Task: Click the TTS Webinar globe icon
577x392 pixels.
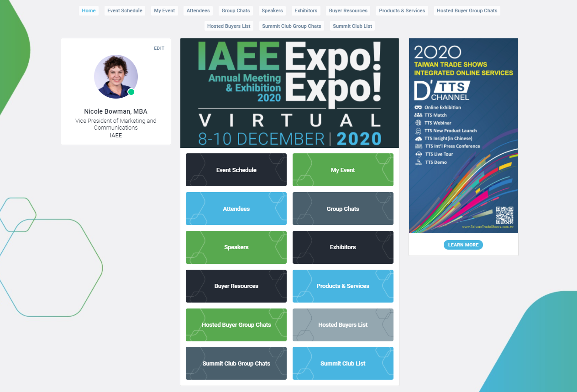Action: click(418, 123)
